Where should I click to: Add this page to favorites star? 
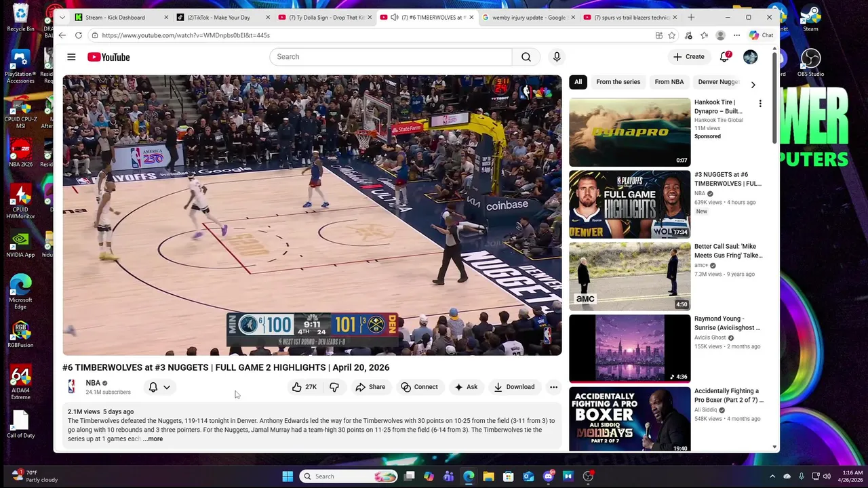pyautogui.click(x=671, y=35)
